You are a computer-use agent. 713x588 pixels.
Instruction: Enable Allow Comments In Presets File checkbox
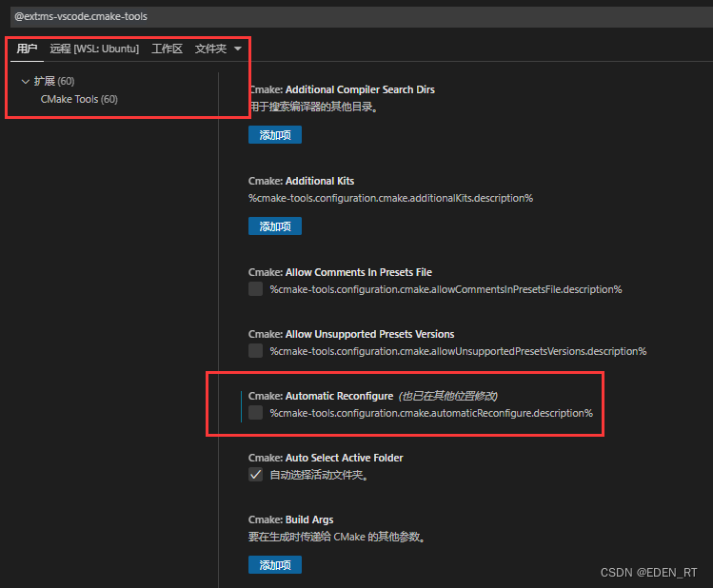(x=255, y=289)
